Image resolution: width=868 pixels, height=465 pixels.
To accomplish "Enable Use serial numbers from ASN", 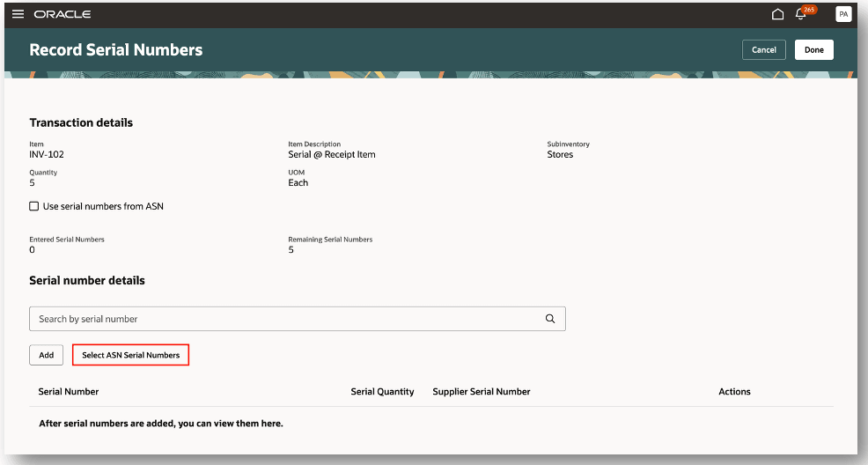I will [33, 206].
